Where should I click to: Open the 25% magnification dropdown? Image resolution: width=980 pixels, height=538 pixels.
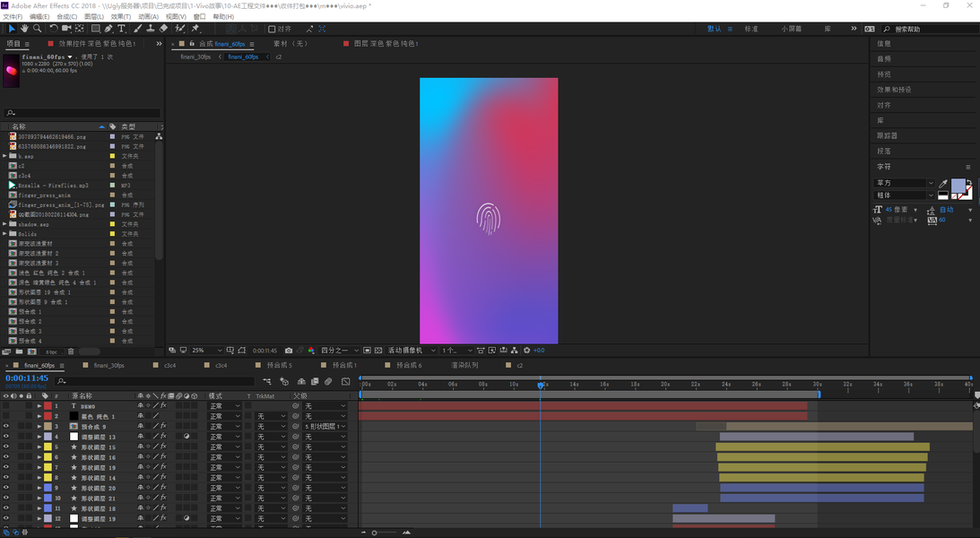206,351
